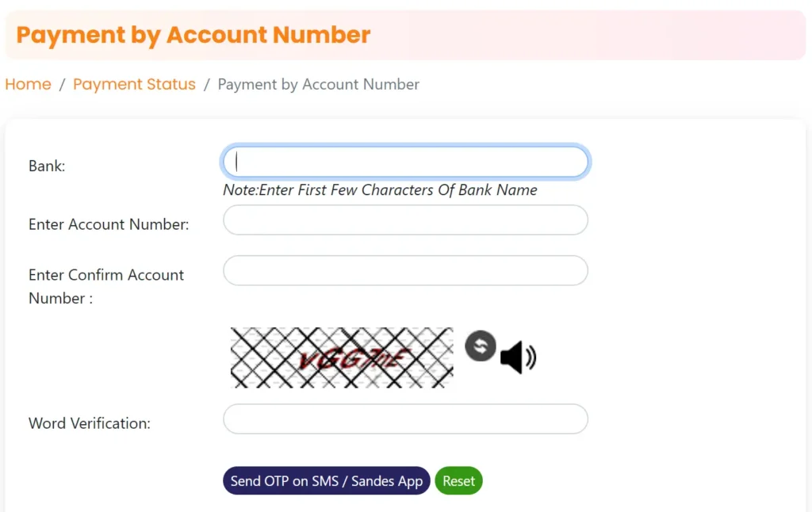Click Send OTP on SMS / Sandes App
The width and height of the screenshot is (812, 512).
coord(326,480)
